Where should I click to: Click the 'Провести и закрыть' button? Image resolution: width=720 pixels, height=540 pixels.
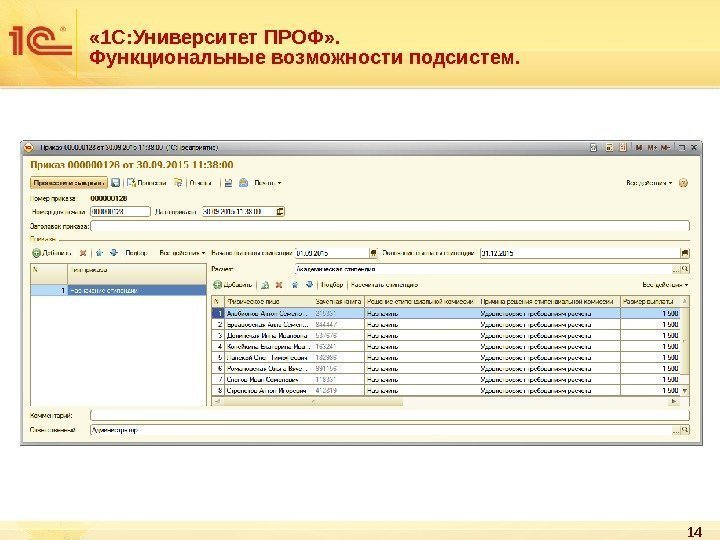(68, 183)
